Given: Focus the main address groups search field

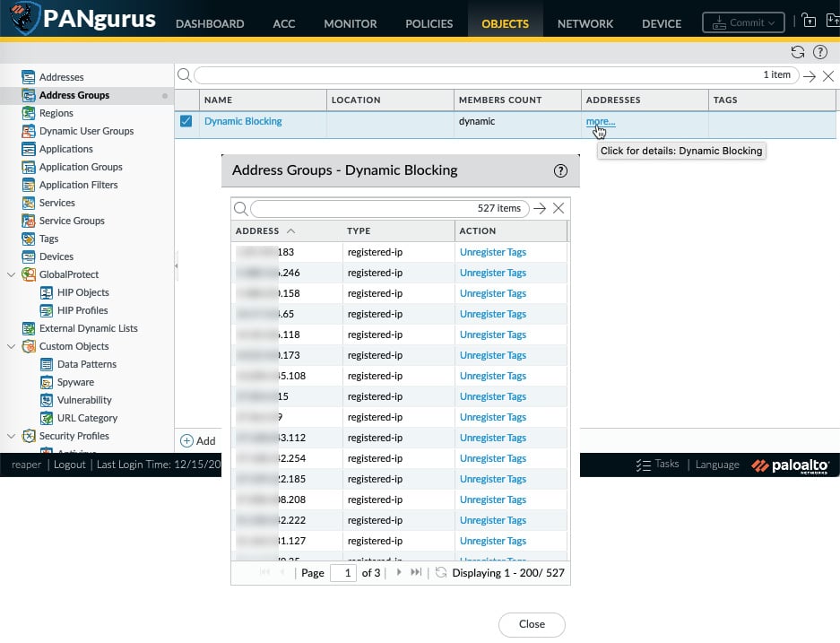Looking at the screenshot, I should pos(496,75).
